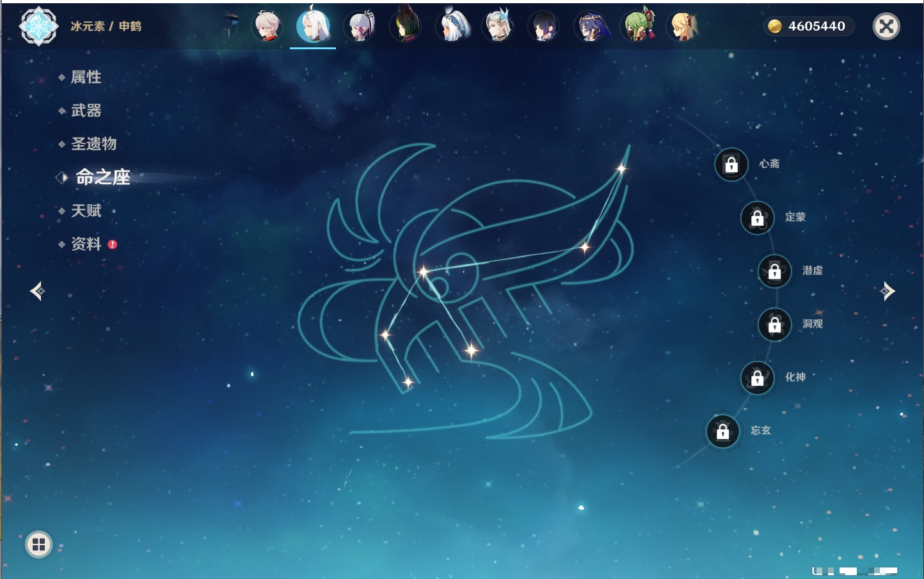Open the 属性 attributes tab
924x579 pixels.
86,77
